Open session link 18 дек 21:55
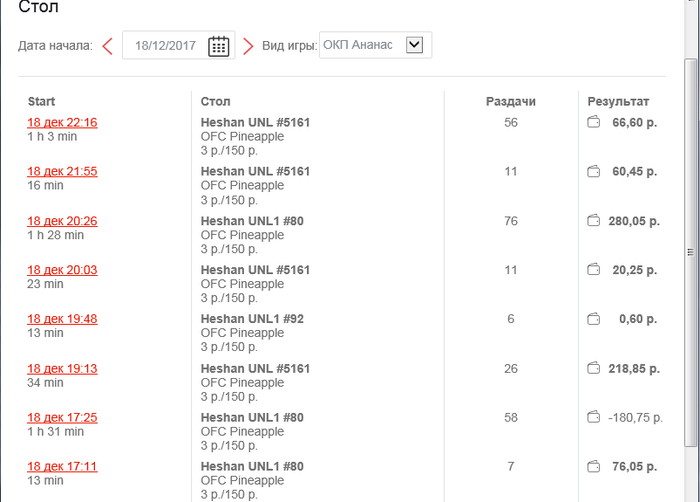The image size is (700, 502). pos(62,172)
